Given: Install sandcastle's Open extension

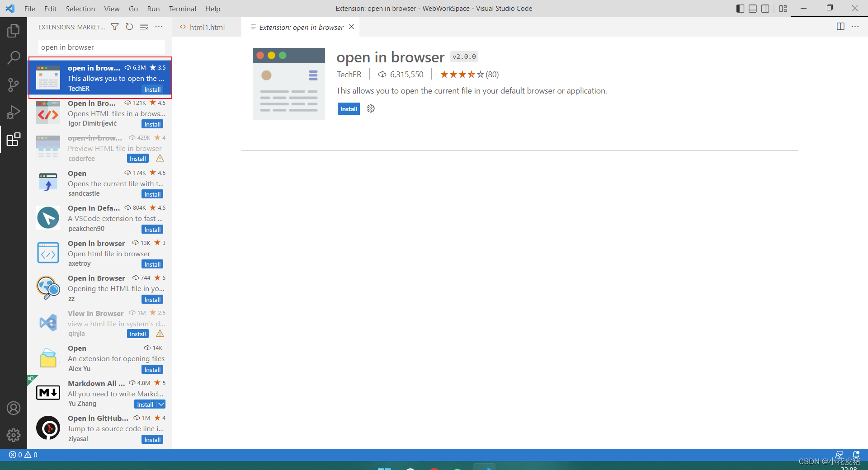Looking at the screenshot, I should (x=152, y=194).
